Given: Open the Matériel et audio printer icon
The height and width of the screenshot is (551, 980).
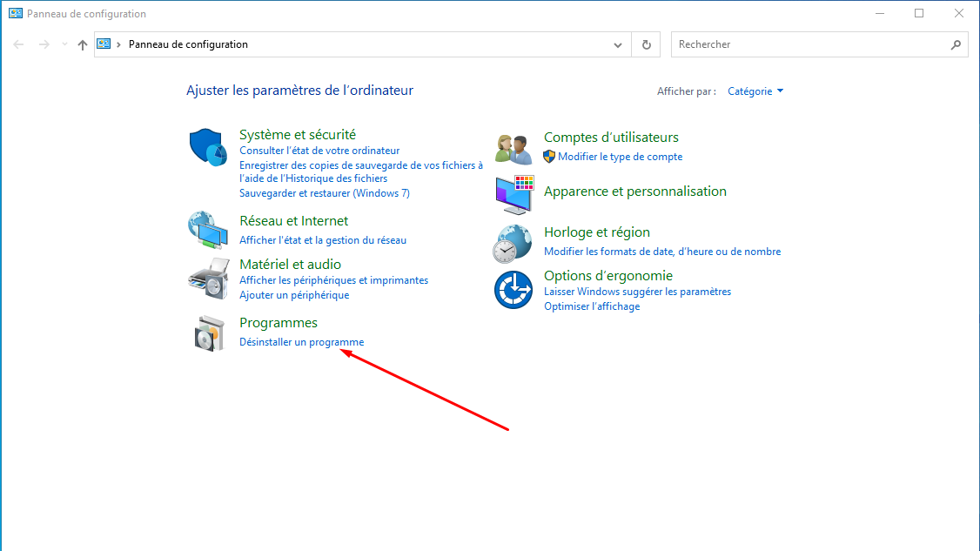Looking at the screenshot, I should [209, 279].
